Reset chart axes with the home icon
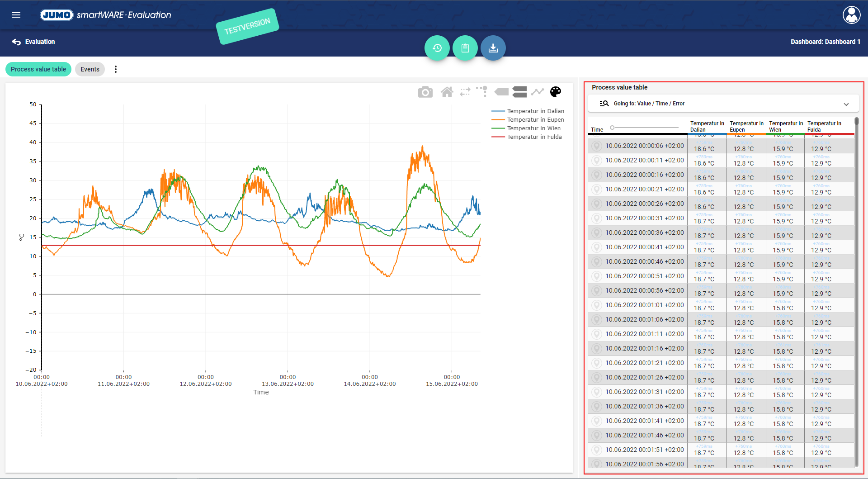 [x=447, y=92]
